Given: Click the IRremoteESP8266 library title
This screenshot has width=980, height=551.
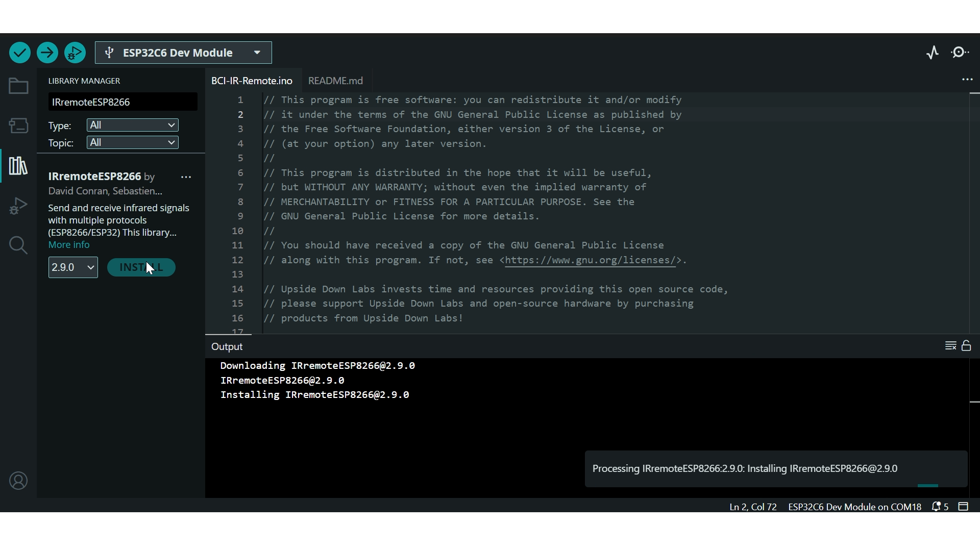Looking at the screenshot, I should (x=94, y=176).
